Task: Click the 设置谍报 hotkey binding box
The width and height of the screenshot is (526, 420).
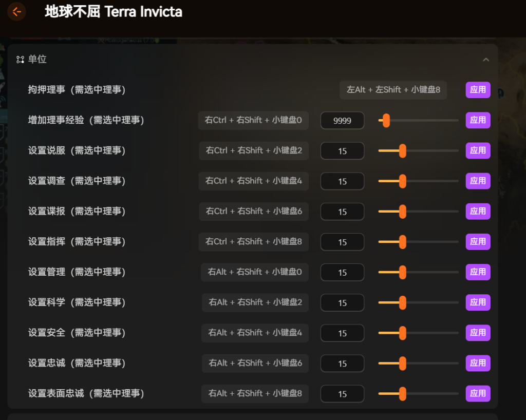Action: pos(254,211)
